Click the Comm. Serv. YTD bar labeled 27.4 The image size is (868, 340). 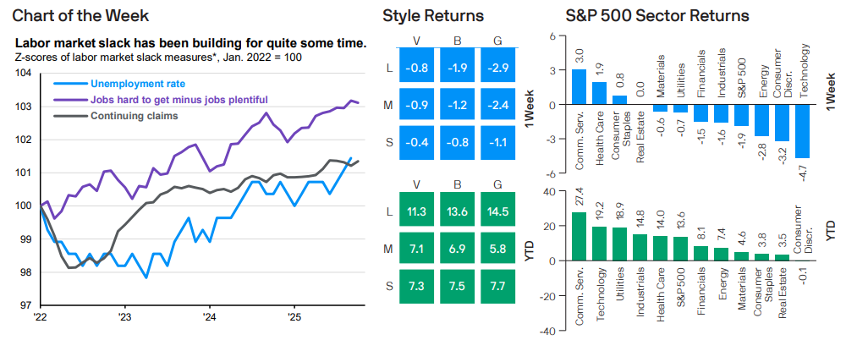(580, 236)
